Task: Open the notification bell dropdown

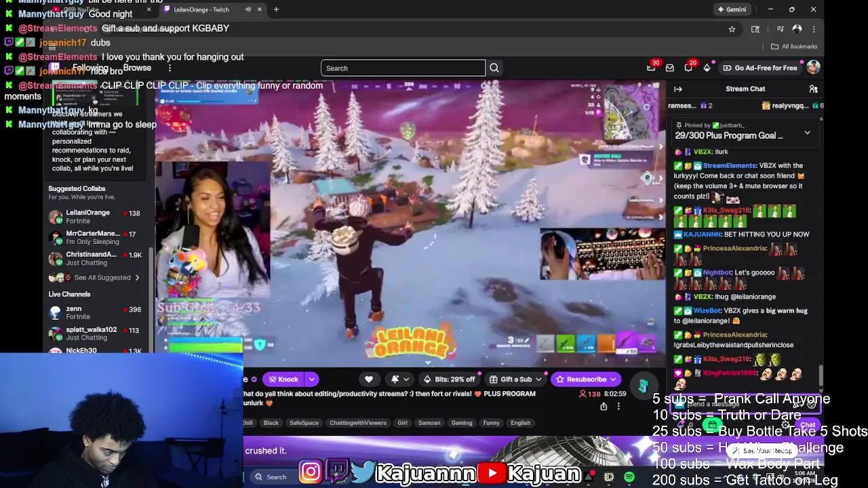Action: (x=399, y=380)
